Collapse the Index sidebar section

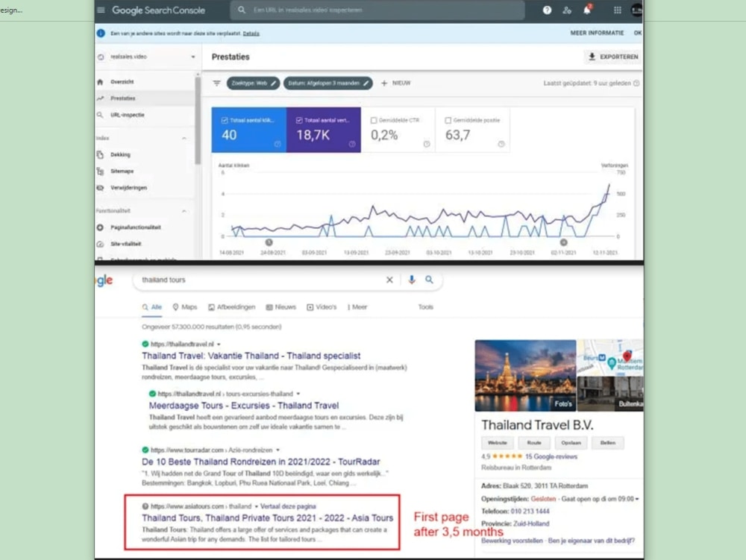pos(184,139)
